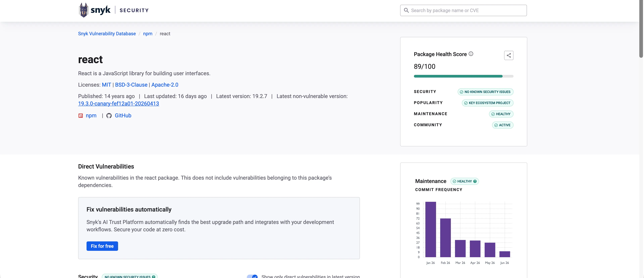This screenshot has width=644, height=278.
Task: Click the Package Health Score info icon
Action: [x=471, y=54]
